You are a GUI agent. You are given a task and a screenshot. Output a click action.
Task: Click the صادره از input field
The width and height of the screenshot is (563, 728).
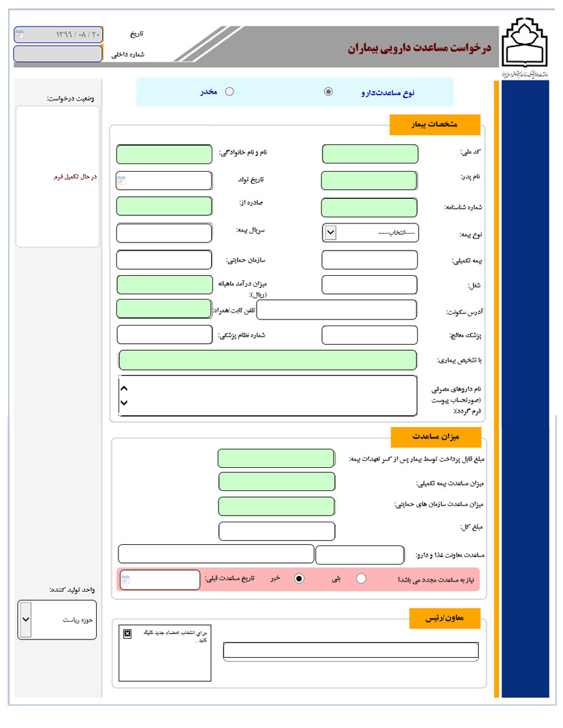[x=164, y=206]
